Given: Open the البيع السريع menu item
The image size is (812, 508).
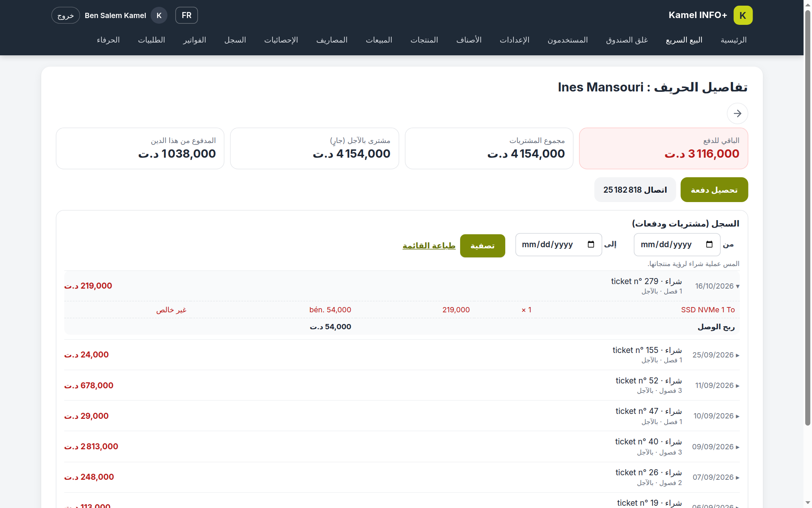Looking at the screenshot, I should 684,40.
